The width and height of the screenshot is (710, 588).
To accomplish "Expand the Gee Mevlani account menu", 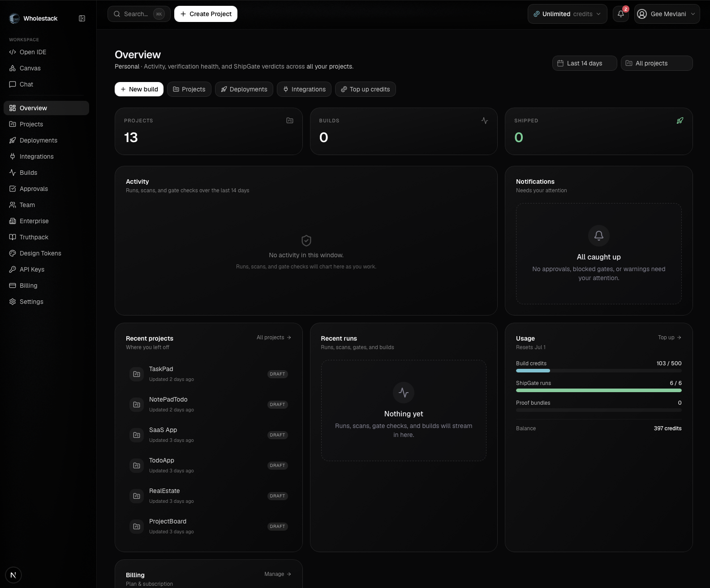I will (667, 14).
